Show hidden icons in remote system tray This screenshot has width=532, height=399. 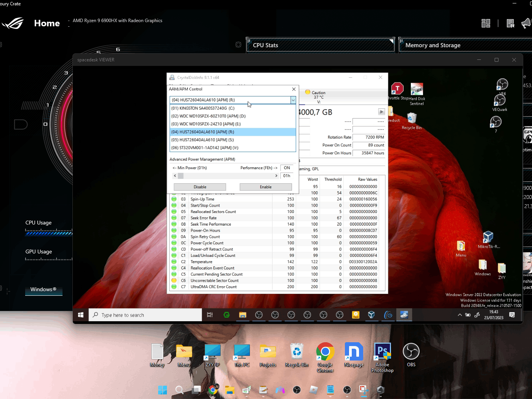(460, 315)
